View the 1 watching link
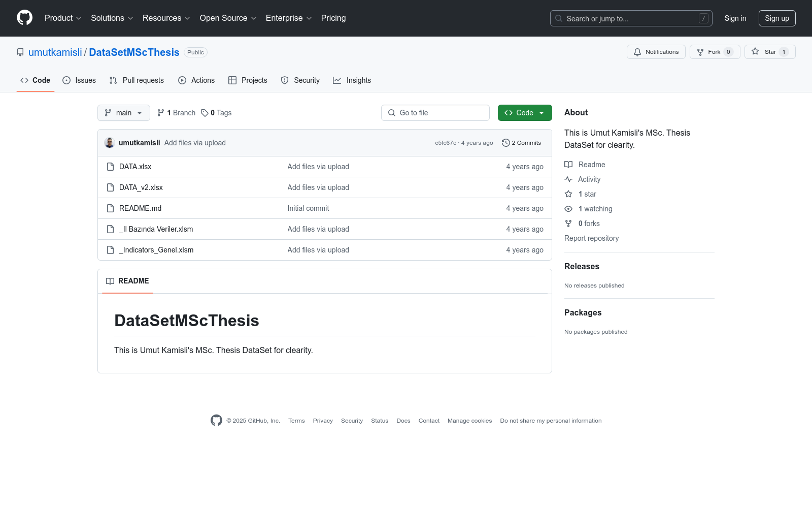The height and width of the screenshot is (508, 812). 589,209
